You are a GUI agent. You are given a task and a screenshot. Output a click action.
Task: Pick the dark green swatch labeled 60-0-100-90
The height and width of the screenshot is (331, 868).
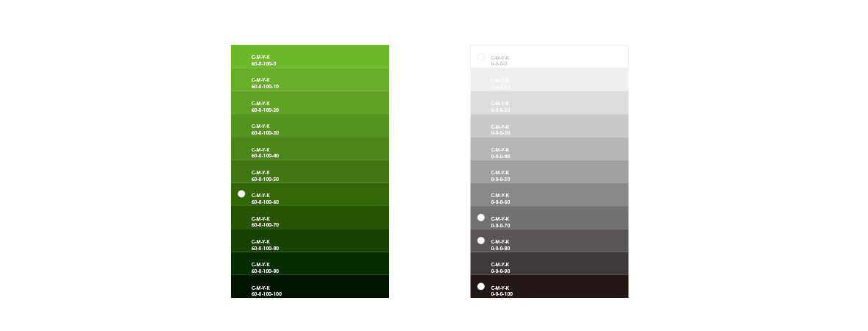point(310,263)
